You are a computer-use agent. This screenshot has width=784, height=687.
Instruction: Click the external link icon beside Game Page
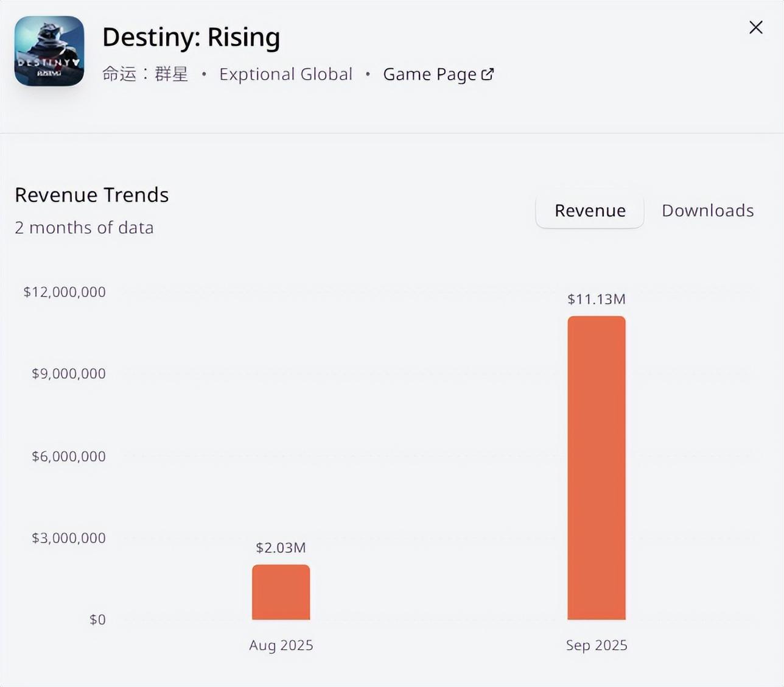click(488, 74)
